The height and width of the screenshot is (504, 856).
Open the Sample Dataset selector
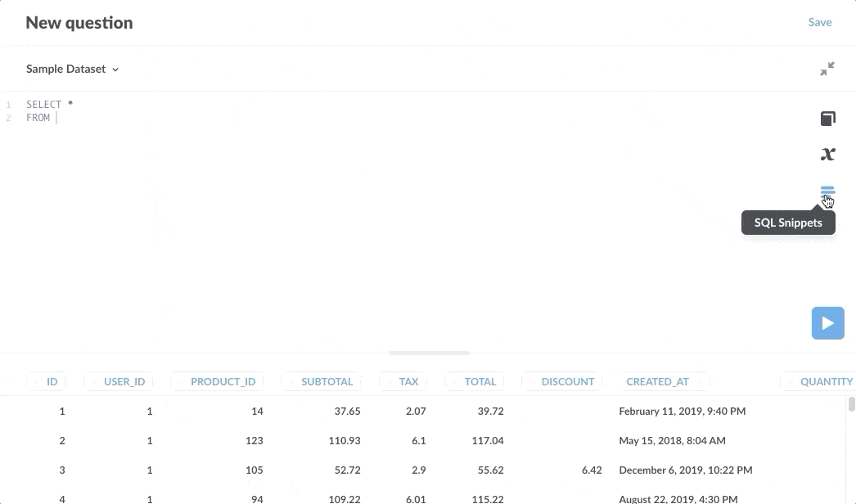click(x=72, y=69)
